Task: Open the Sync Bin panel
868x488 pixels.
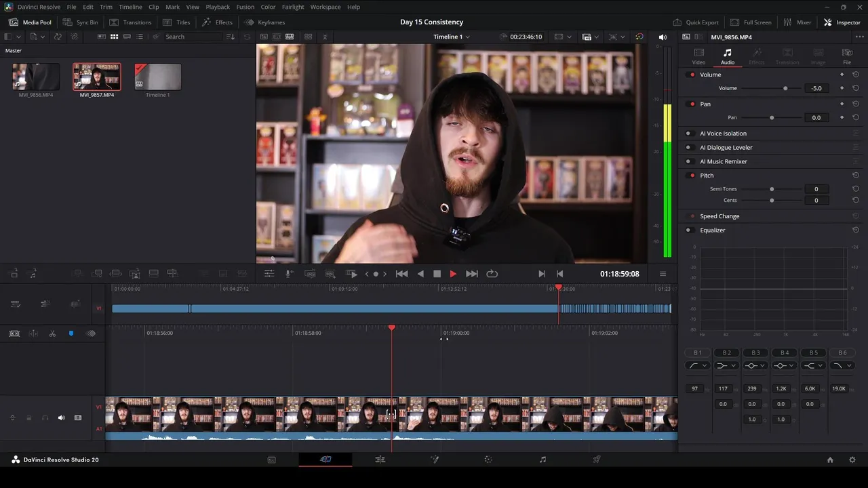Action: (x=81, y=22)
